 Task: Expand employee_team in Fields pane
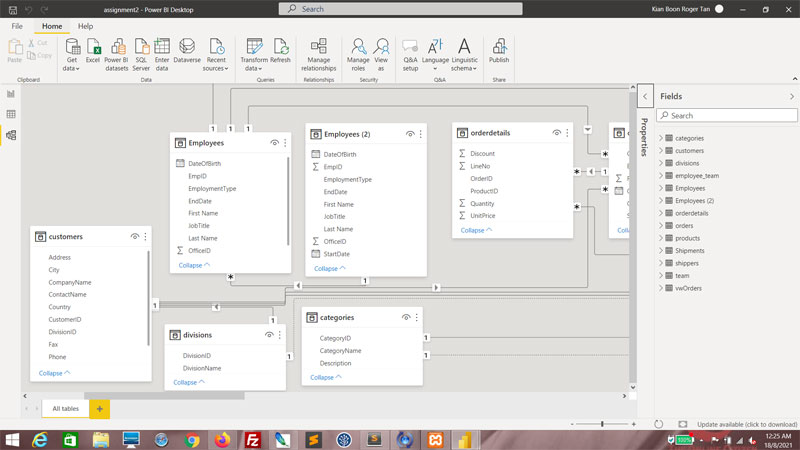pyautogui.click(x=661, y=176)
